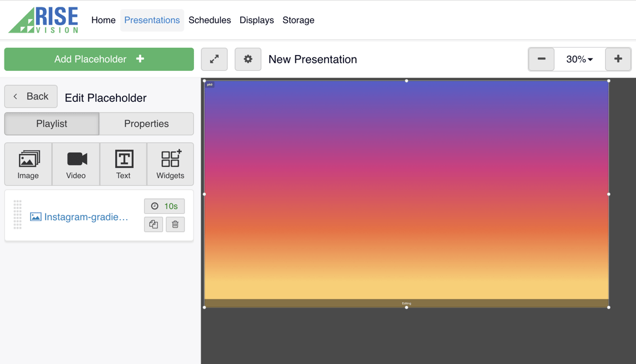Viewport: 636px width, 364px height.
Task: Navigate to the Displays section
Action: point(256,20)
